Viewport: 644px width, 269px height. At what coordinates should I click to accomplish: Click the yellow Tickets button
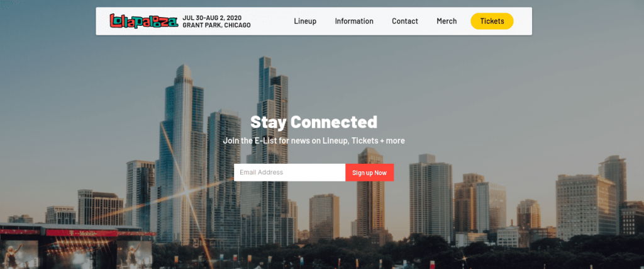492,21
